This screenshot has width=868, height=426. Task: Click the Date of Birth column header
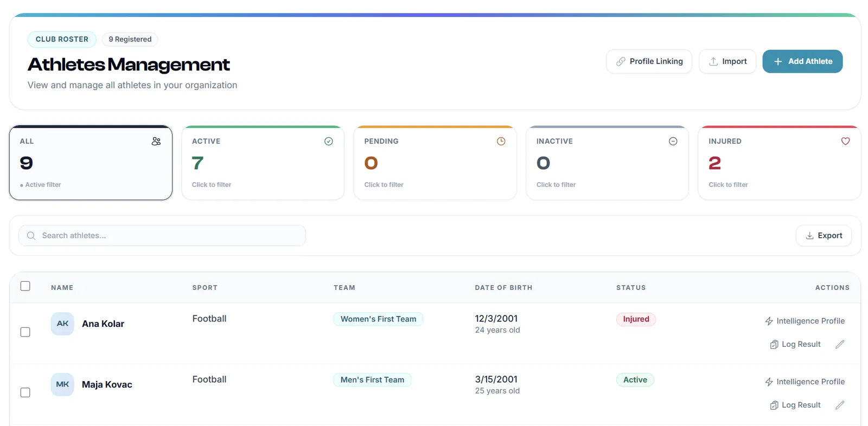point(503,288)
